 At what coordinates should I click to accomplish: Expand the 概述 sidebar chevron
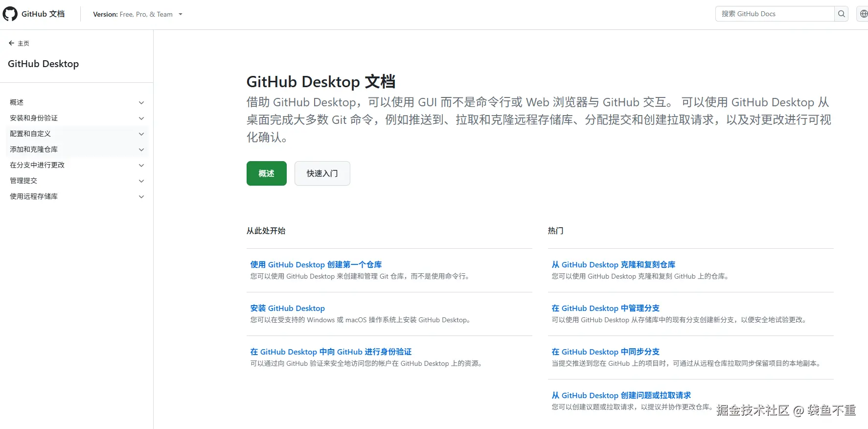[141, 102]
